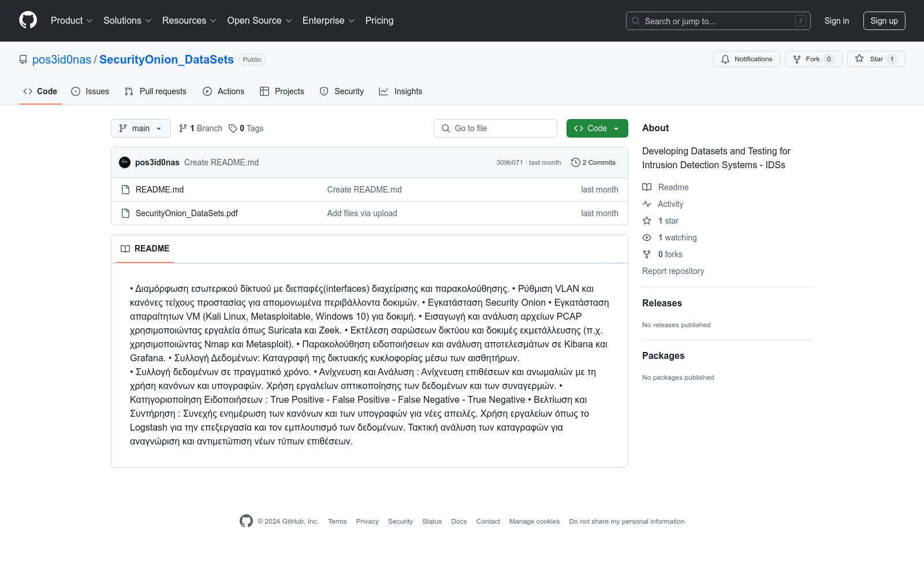Open the GitHub homepage logo
924x578 pixels.
coord(28,20)
